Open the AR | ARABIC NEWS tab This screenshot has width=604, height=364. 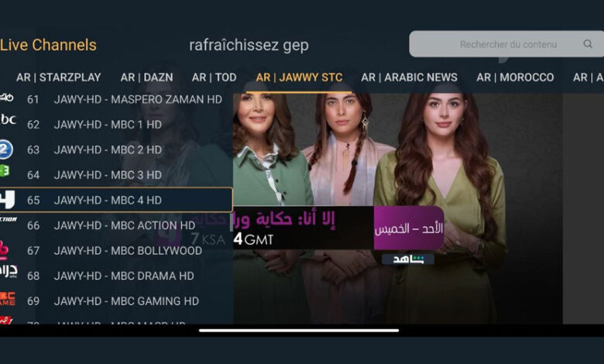[409, 77]
